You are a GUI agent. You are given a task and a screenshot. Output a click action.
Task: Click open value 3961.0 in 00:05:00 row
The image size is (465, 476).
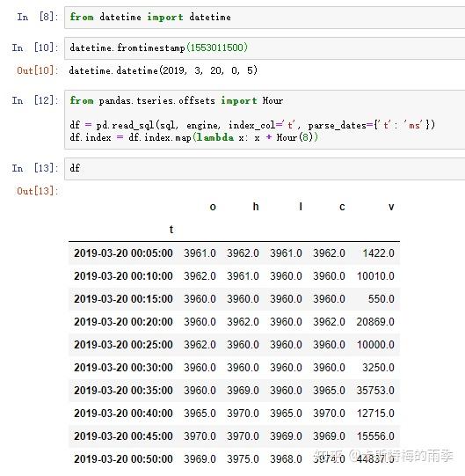(200, 253)
